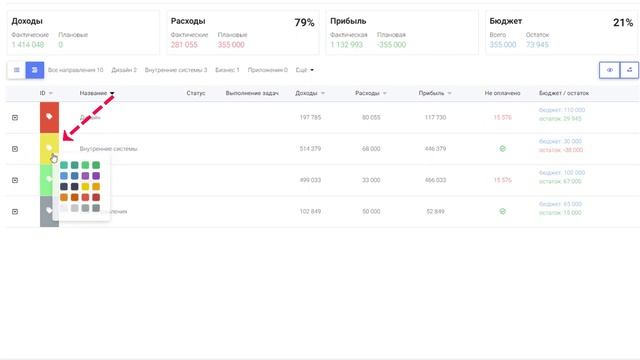Click the Доходы value 514 379
The image size is (640, 360).
tap(310, 149)
